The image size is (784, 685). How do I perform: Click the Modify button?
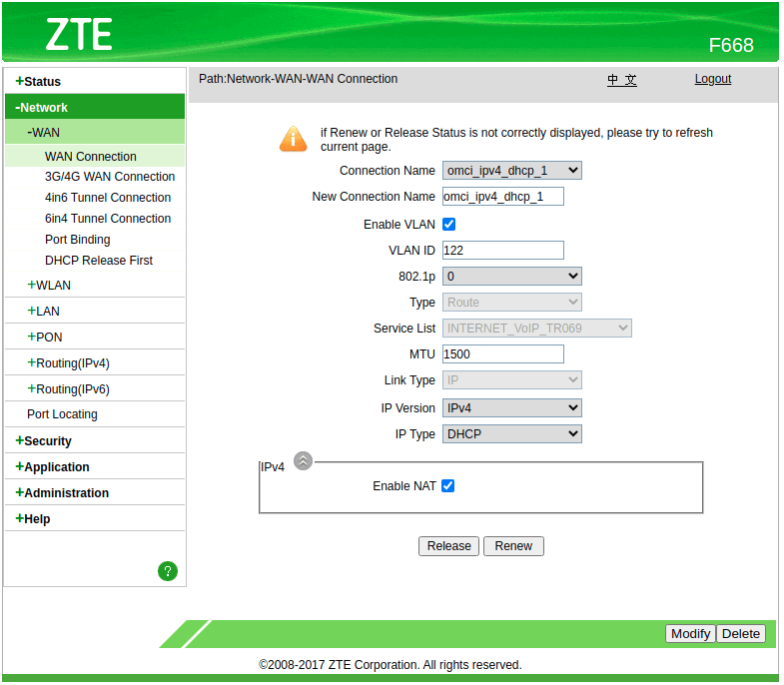click(x=690, y=634)
